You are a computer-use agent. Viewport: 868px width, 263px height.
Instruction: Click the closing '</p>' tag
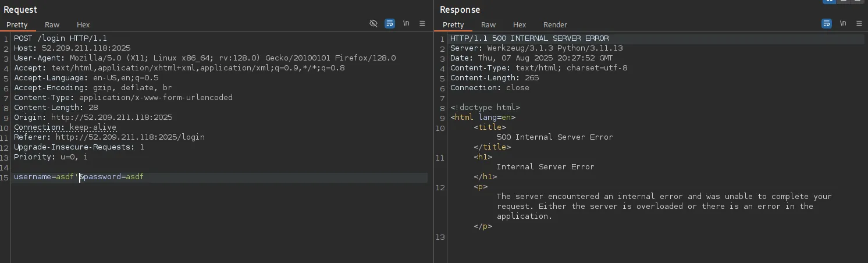click(483, 226)
